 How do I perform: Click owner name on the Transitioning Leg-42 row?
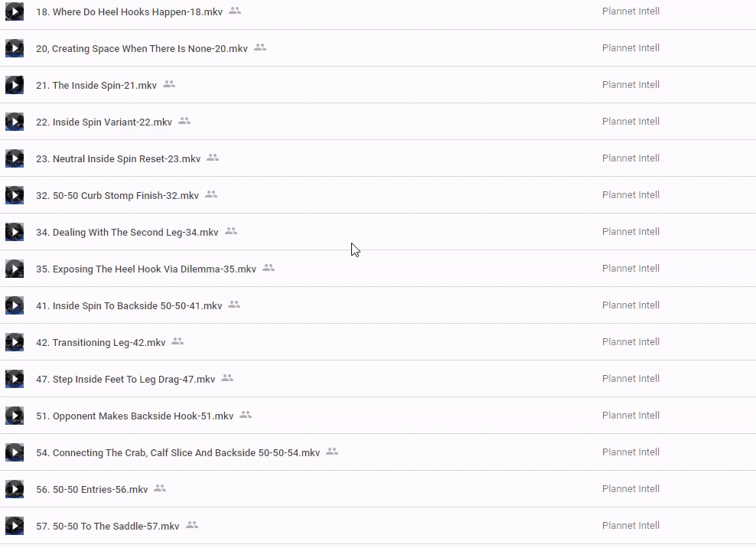[x=631, y=342]
